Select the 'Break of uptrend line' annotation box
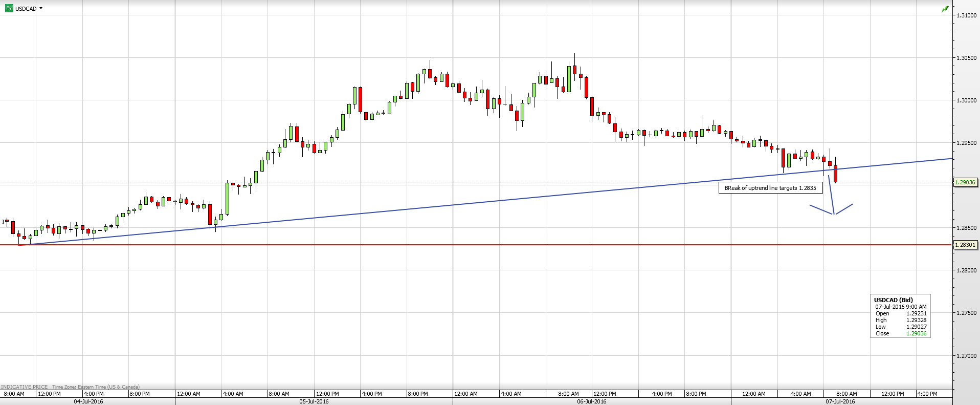 [x=770, y=188]
